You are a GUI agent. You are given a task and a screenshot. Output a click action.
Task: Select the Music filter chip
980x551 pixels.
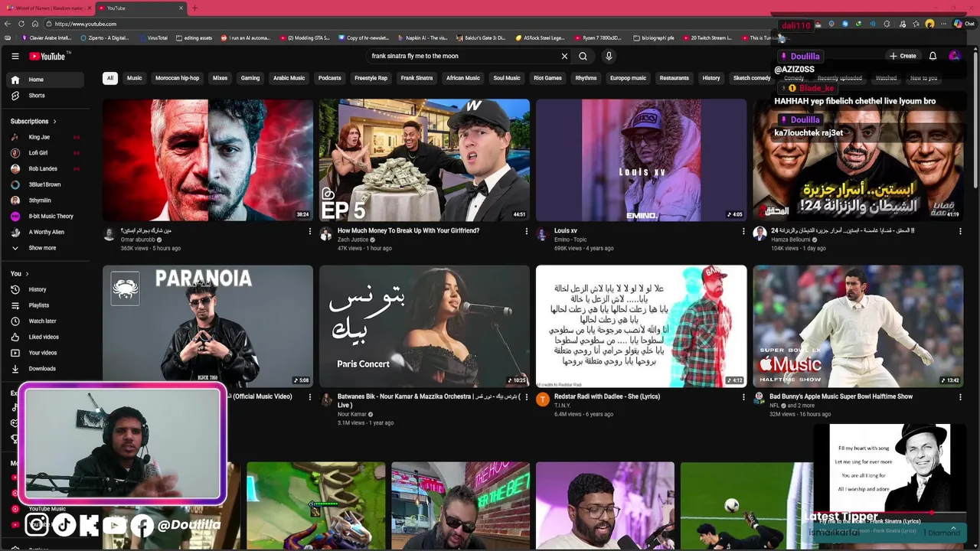(135, 78)
